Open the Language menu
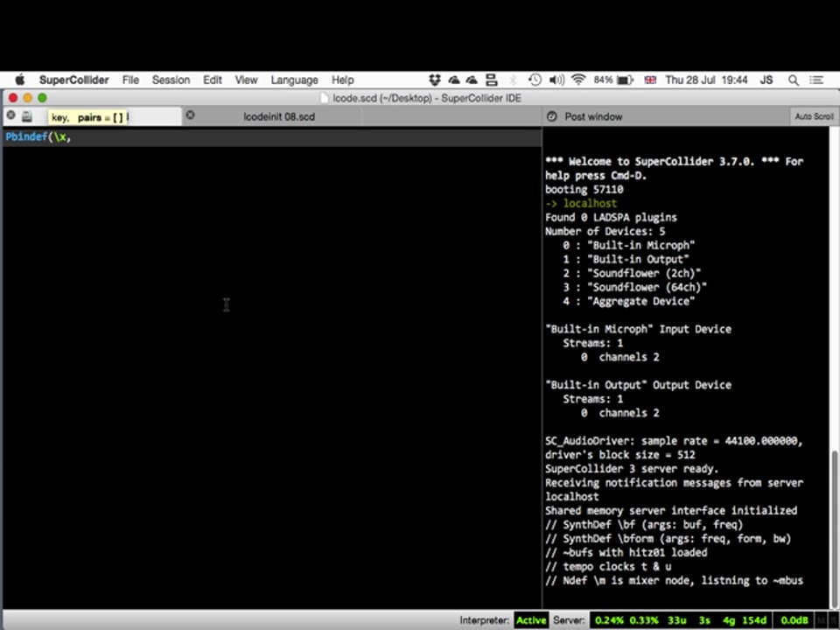Viewport: 840px width, 630px height. pos(294,80)
